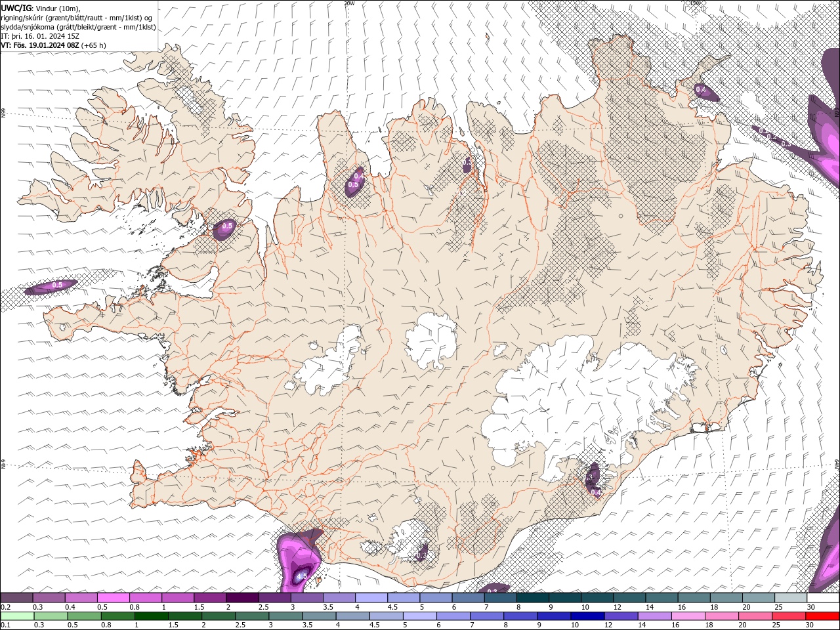Select the pale grey 30 swatch ending the upper legend

pyautogui.click(x=823, y=598)
